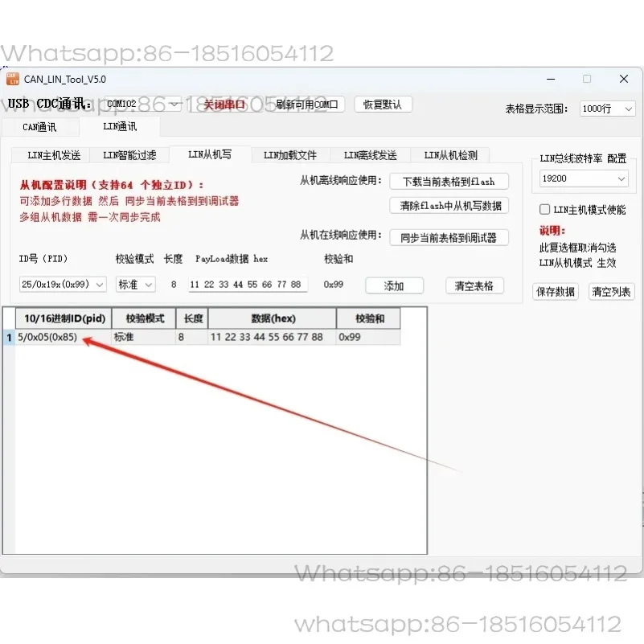Click the 标准 cell in row 1
The width and height of the screenshot is (644, 644).
(144, 337)
